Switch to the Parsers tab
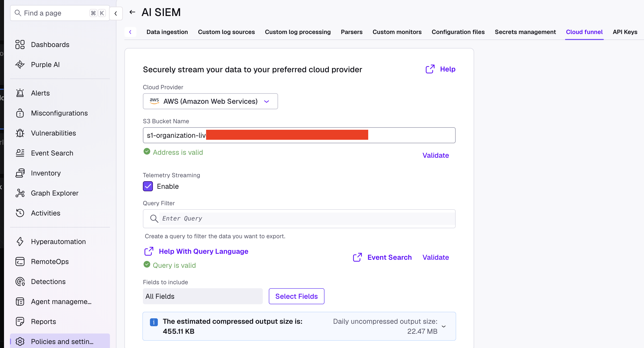Viewport: 644px width, 348px height. click(x=351, y=32)
